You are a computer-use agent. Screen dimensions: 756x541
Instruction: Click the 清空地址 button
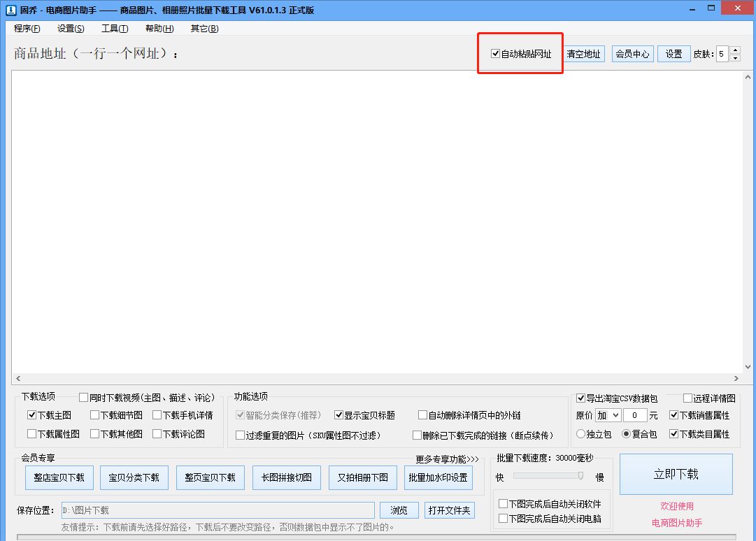point(583,54)
